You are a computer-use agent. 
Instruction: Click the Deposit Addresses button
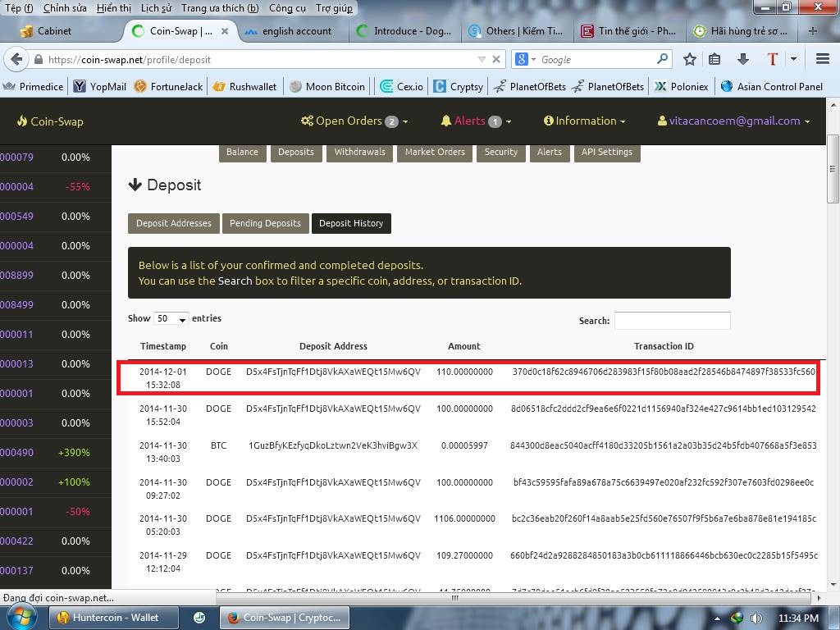click(x=173, y=222)
